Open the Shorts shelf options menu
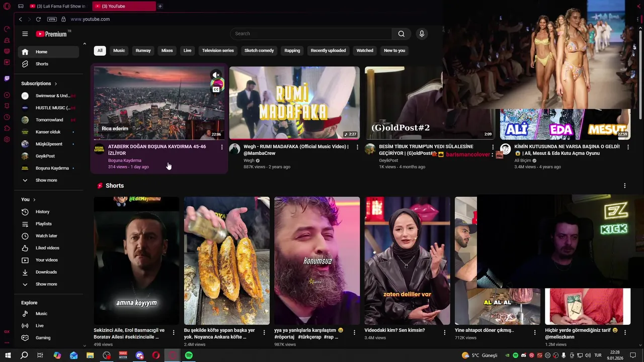 [x=625, y=186]
